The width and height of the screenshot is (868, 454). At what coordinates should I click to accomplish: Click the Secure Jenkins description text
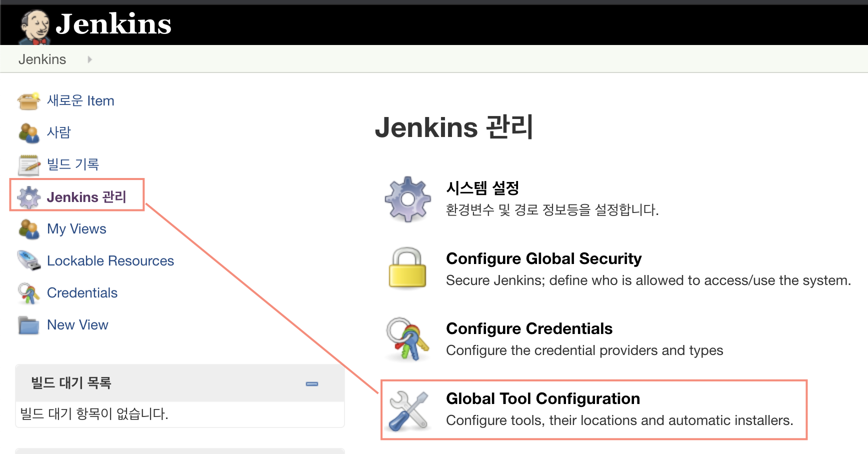coord(648,280)
